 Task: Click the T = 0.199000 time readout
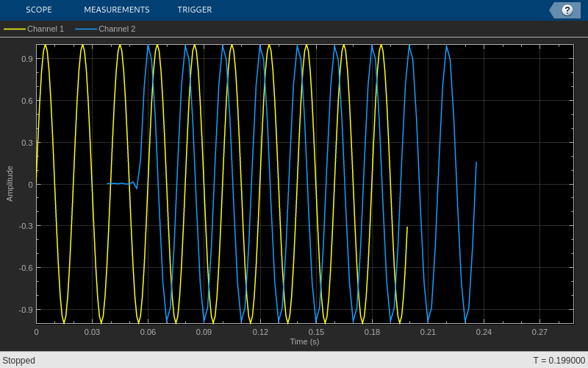tap(559, 361)
